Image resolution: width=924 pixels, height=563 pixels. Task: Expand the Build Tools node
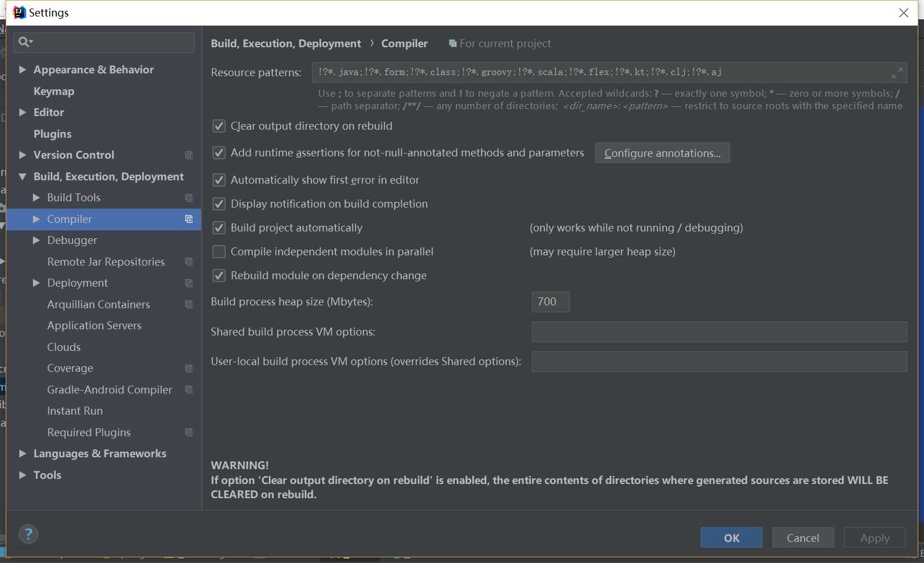pyautogui.click(x=36, y=197)
